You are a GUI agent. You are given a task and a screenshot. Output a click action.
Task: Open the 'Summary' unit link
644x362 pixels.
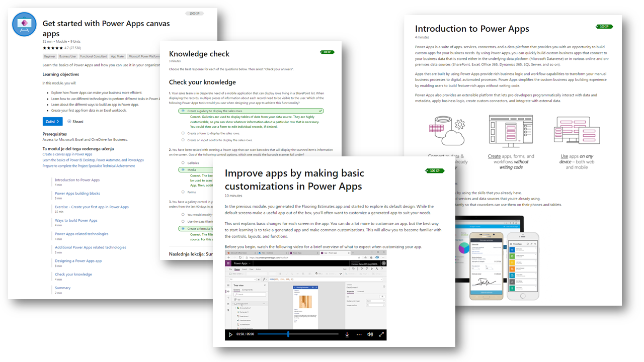(63, 288)
